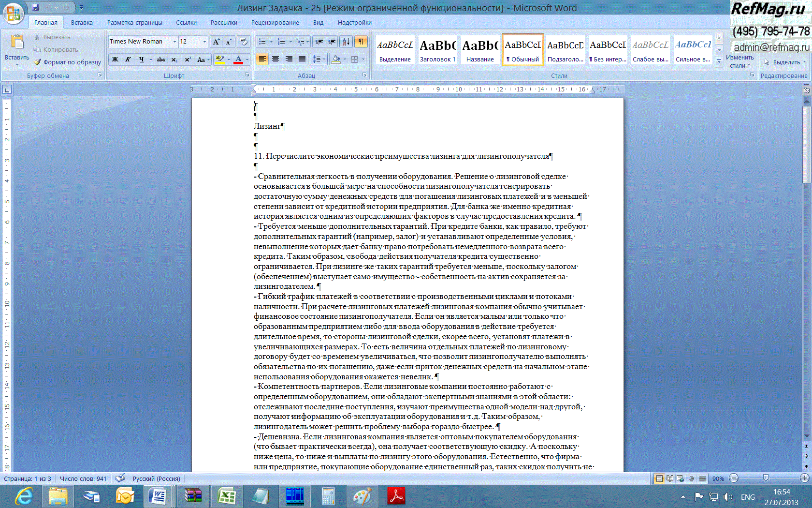The width and height of the screenshot is (812, 508).
Task: Apply strikethrough formatting to text
Action: pos(161,60)
